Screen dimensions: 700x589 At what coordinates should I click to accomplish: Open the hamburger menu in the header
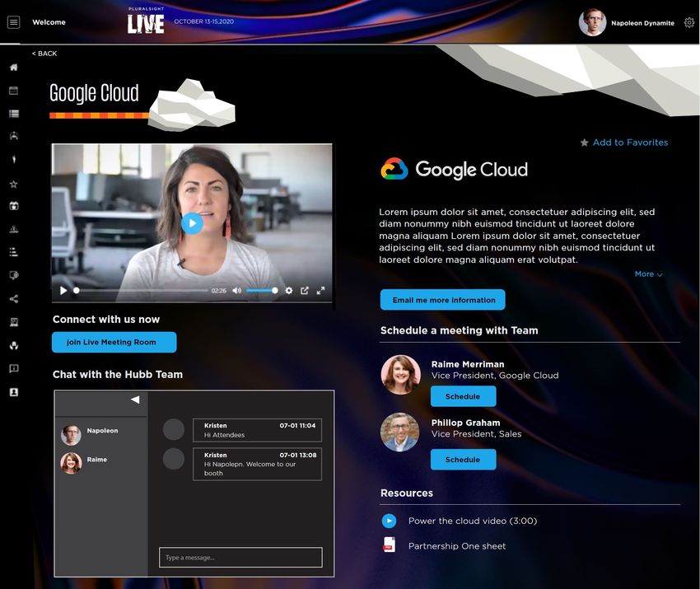pyautogui.click(x=14, y=22)
